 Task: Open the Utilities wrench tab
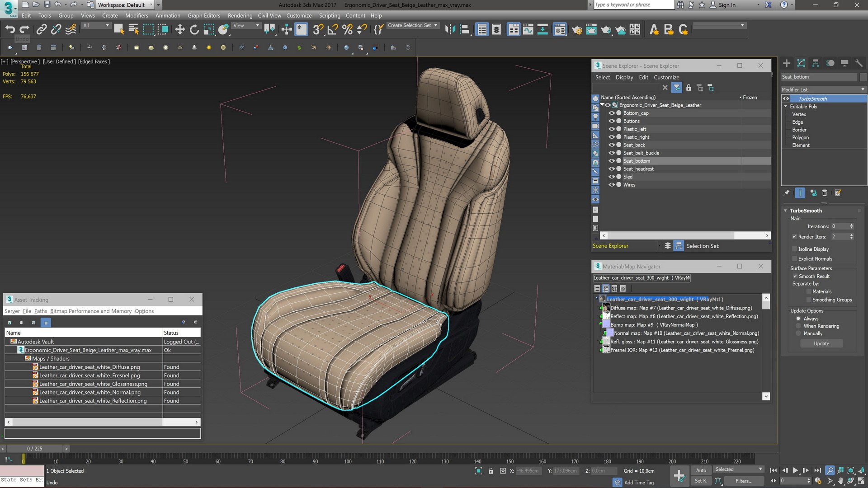[859, 63]
